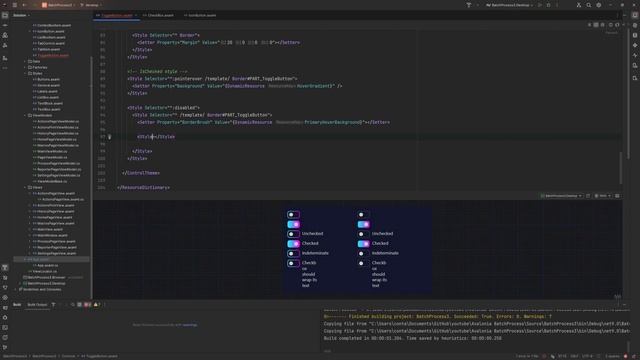Run the BatchProcess3.Desktop configuration

(x=540, y=5)
